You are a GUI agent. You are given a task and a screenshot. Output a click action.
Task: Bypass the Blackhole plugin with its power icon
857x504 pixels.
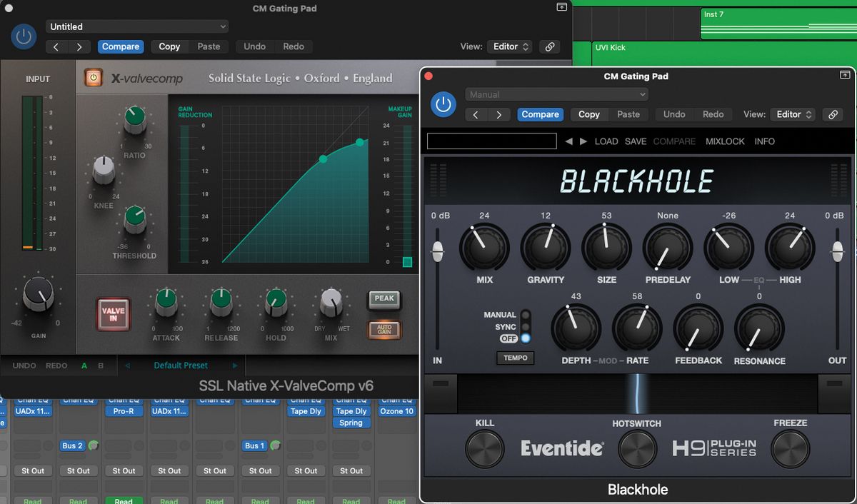pyautogui.click(x=443, y=104)
